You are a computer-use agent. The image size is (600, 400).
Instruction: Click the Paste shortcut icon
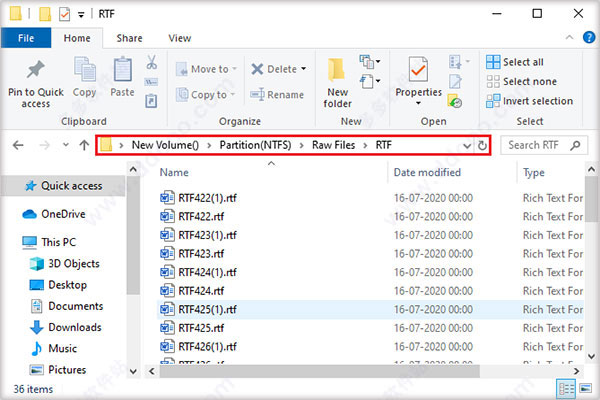(151, 101)
